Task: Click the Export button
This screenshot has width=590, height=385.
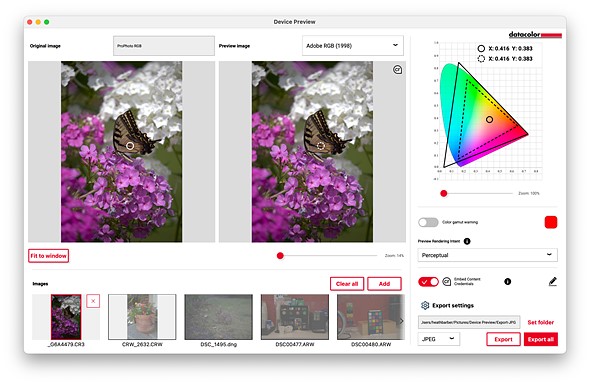Action: (503, 339)
